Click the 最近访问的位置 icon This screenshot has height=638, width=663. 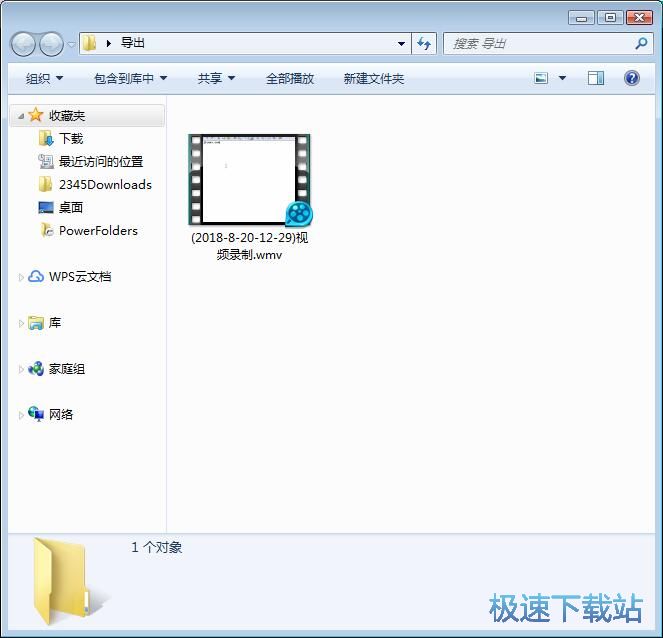point(46,162)
